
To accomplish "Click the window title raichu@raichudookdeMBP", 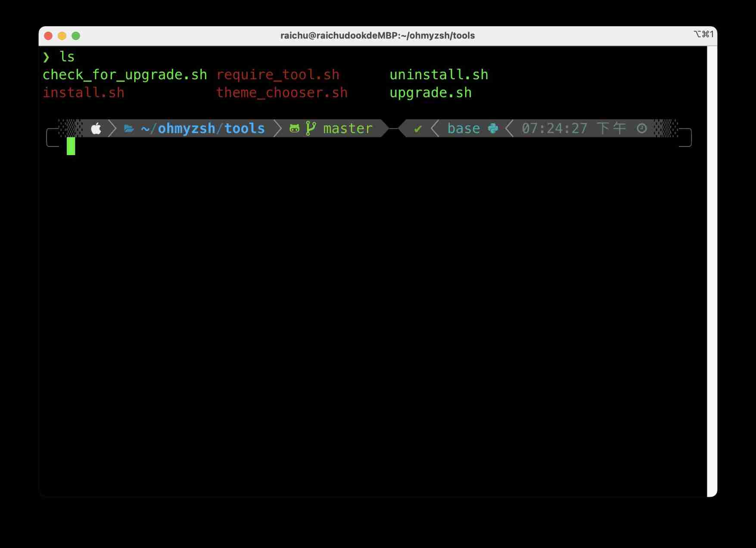I will [x=377, y=36].
